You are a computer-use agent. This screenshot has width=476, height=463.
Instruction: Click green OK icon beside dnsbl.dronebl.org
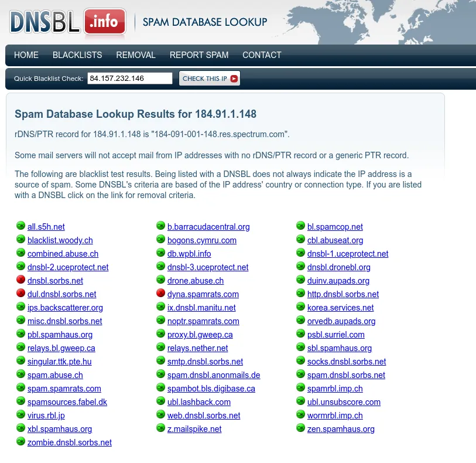(x=300, y=267)
